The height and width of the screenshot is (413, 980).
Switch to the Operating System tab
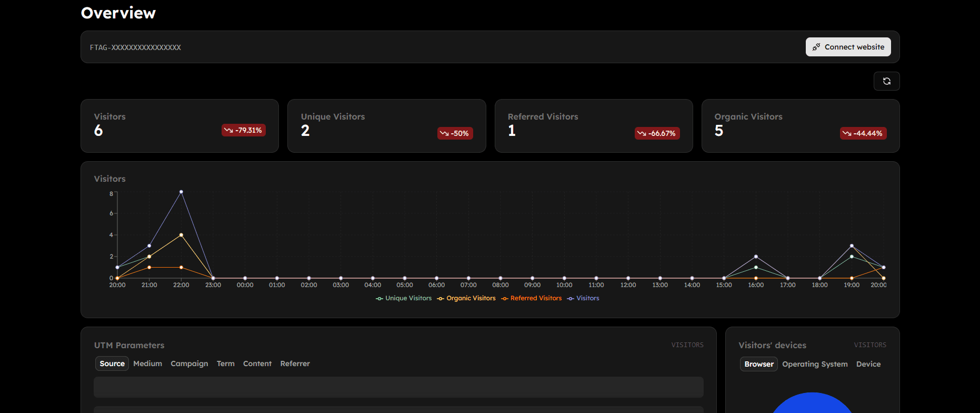(815, 364)
